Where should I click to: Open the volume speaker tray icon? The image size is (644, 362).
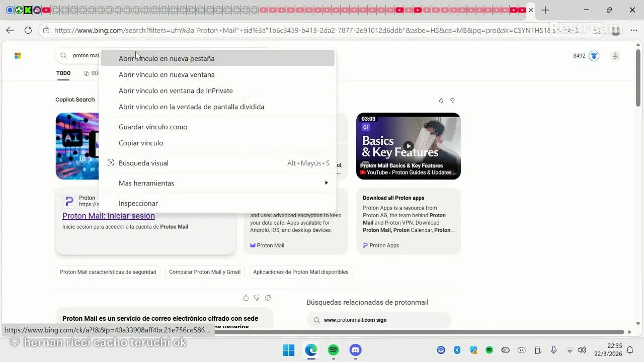[x=582, y=350]
